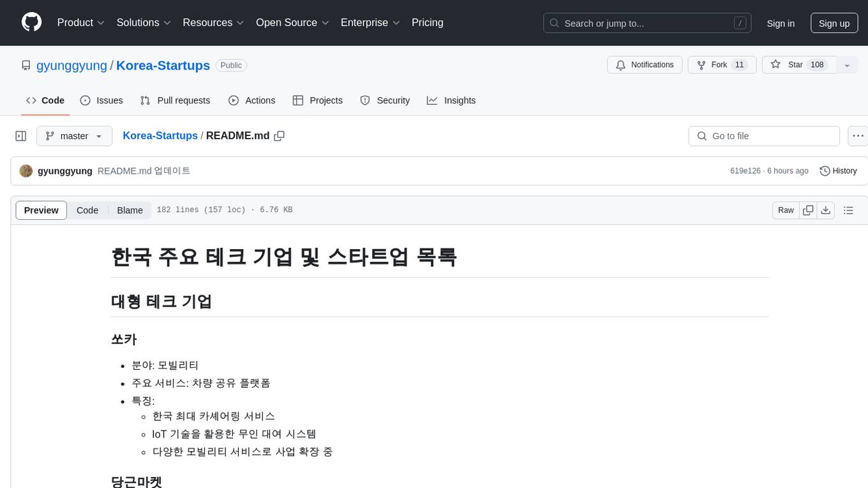Focus the Go to file field
868x488 pixels.
(x=764, y=136)
